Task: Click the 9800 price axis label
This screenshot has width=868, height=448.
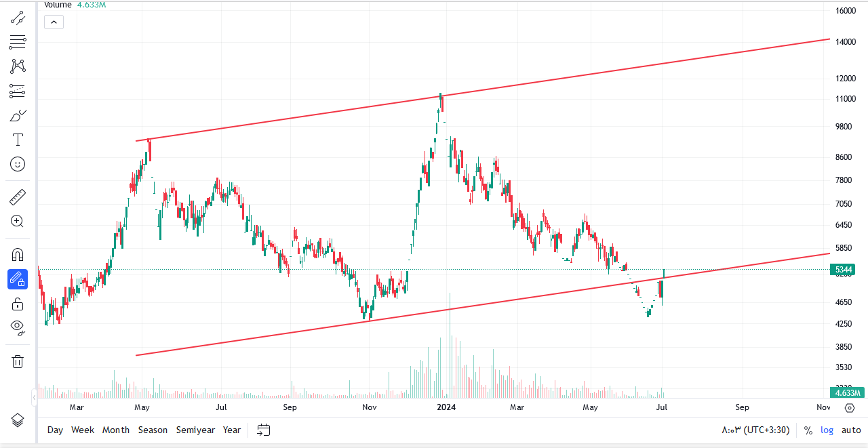Action: pyautogui.click(x=845, y=127)
